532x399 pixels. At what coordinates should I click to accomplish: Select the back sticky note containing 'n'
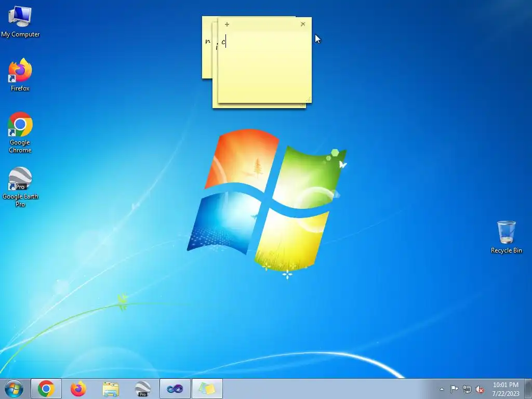[x=207, y=47]
